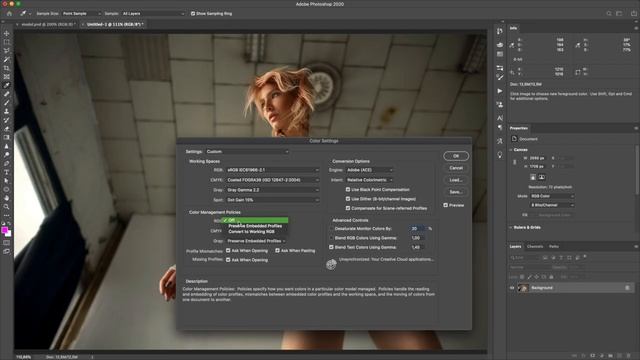Image resolution: width=640 pixels, height=360 pixels.
Task: Select the Lasso tool
Action: point(7,51)
